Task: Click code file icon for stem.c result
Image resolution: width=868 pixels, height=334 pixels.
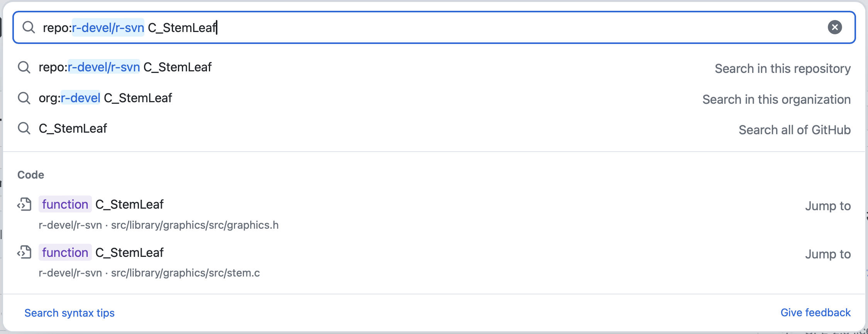Action: [x=24, y=253]
